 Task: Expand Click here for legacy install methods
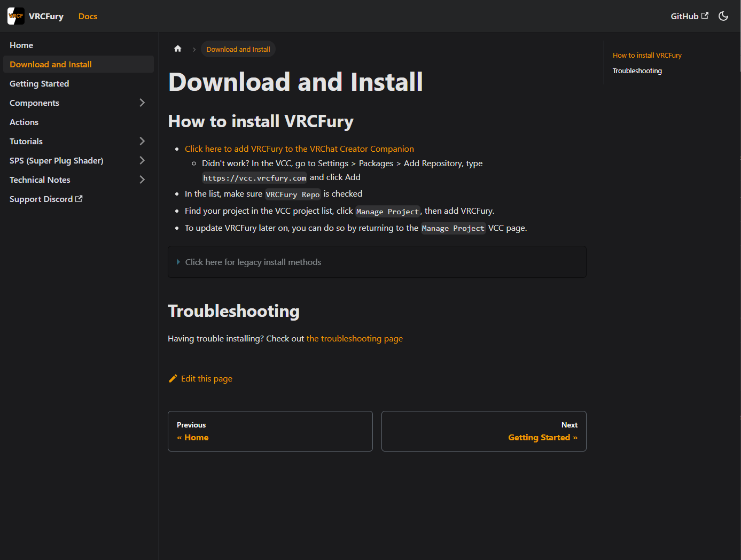click(377, 262)
